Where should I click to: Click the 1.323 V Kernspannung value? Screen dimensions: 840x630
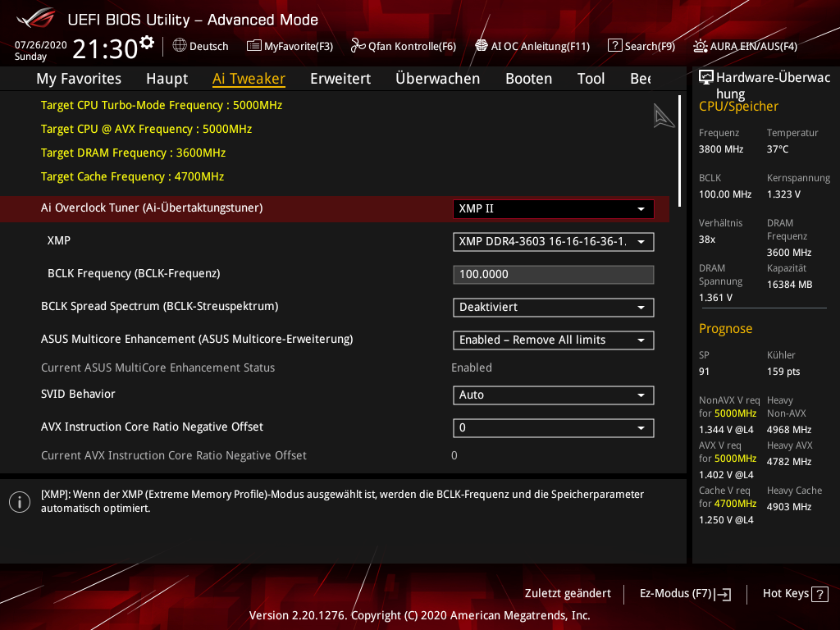[x=783, y=194]
